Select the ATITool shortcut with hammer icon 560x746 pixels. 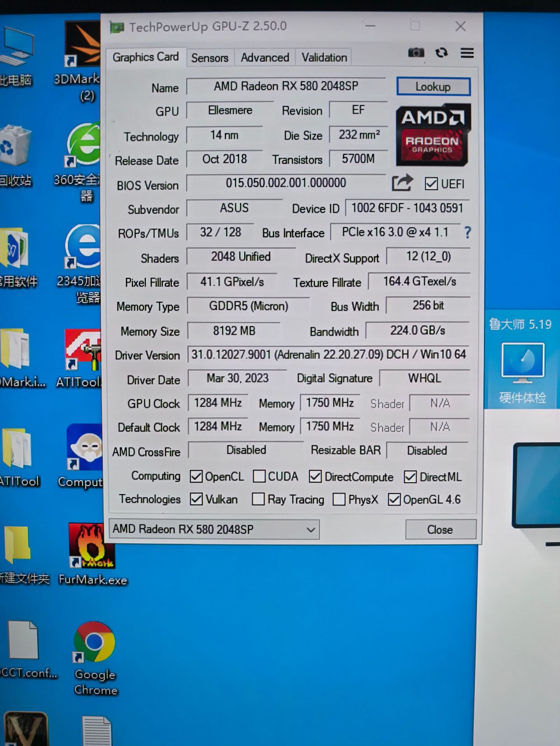82,349
